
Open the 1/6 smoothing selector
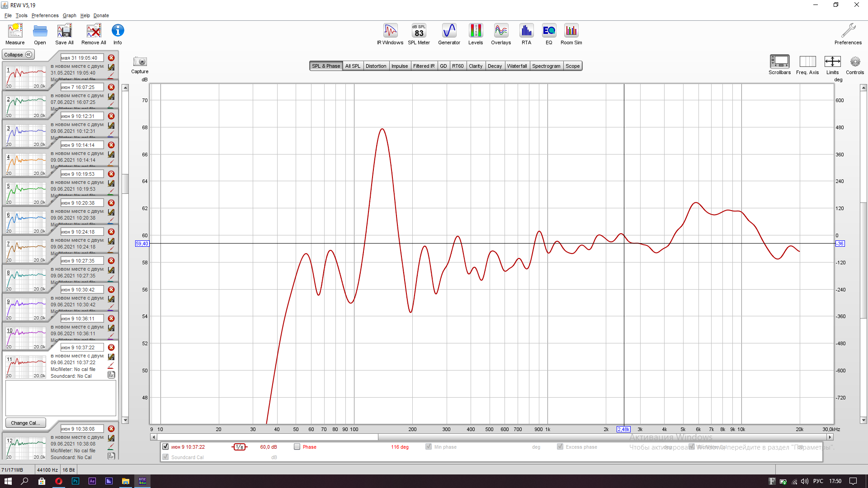coord(240,447)
